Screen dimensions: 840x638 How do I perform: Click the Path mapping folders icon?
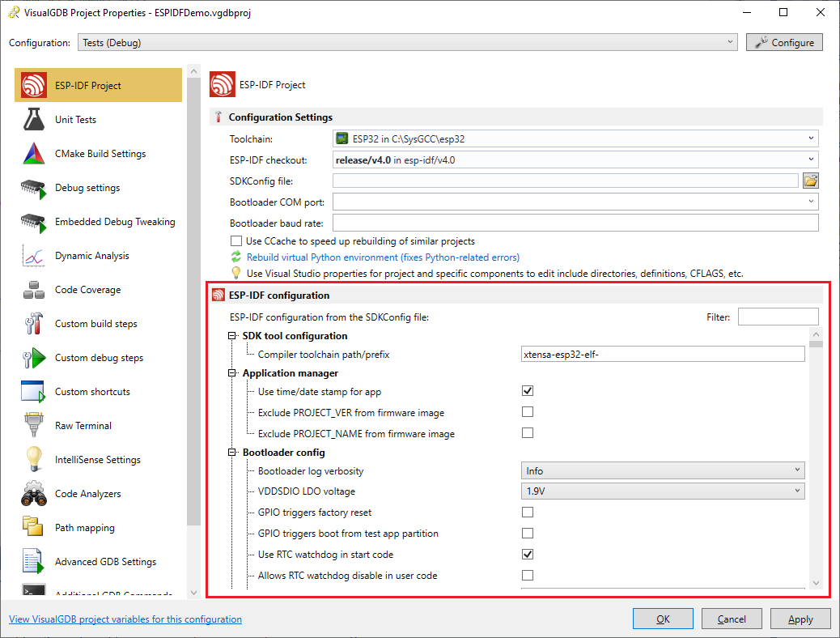click(32, 526)
